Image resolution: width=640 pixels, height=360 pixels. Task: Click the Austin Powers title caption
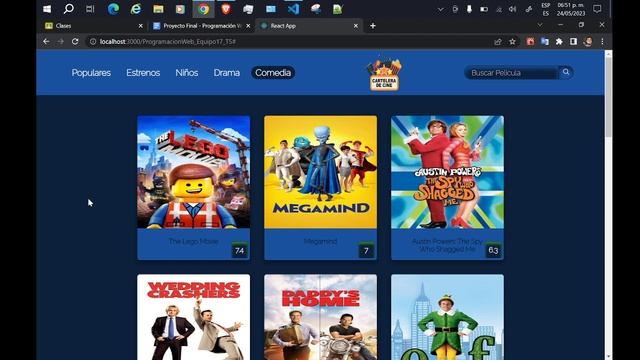point(447,245)
